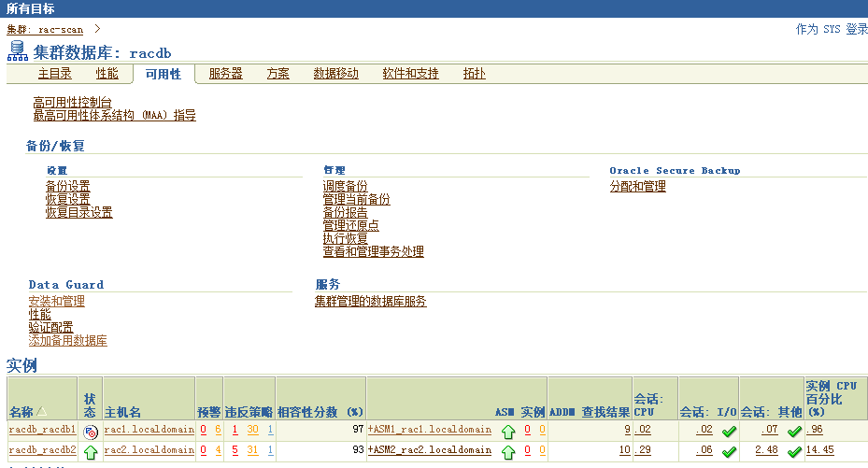868x468 pixels.
Task: Open +ASM1_rac1.localdomain link
Action: tap(430, 430)
